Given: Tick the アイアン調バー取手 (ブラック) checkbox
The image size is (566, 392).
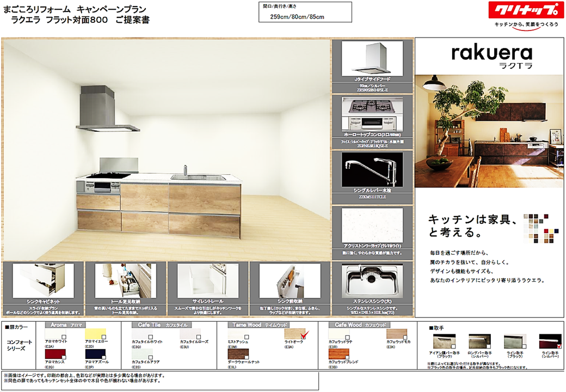Looking at the screenshot, I should click(x=453, y=346).
